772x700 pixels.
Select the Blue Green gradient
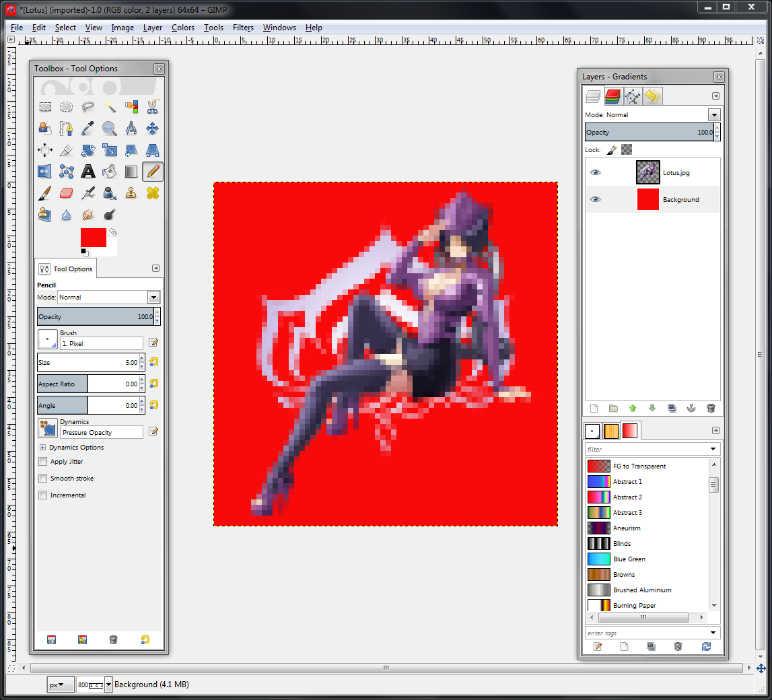[x=647, y=559]
